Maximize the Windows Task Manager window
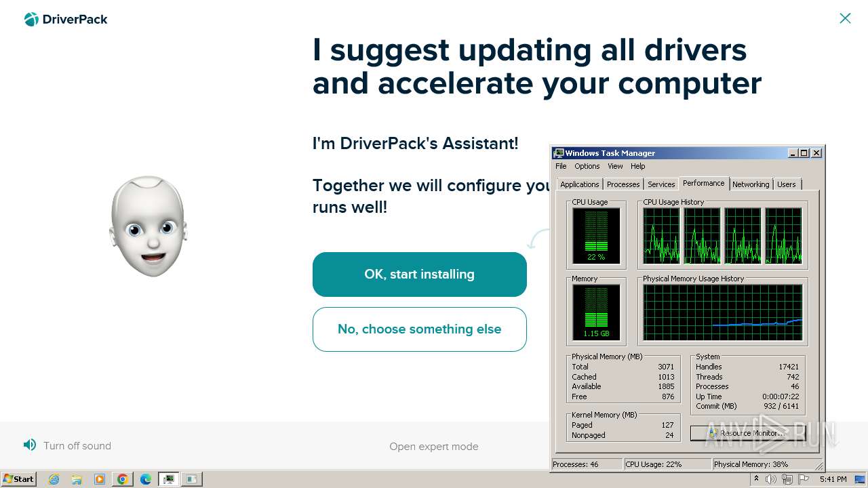This screenshot has width=868, height=488. pyautogui.click(x=804, y=153)
